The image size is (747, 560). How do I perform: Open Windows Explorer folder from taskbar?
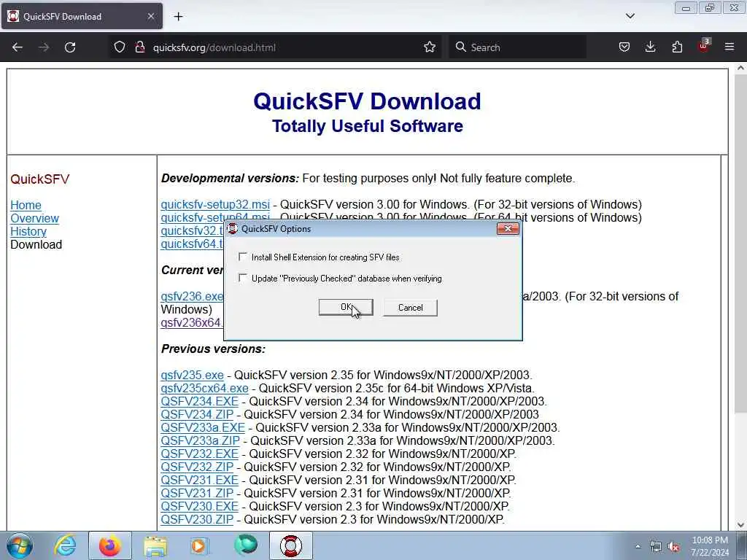[x=155, y=545]
